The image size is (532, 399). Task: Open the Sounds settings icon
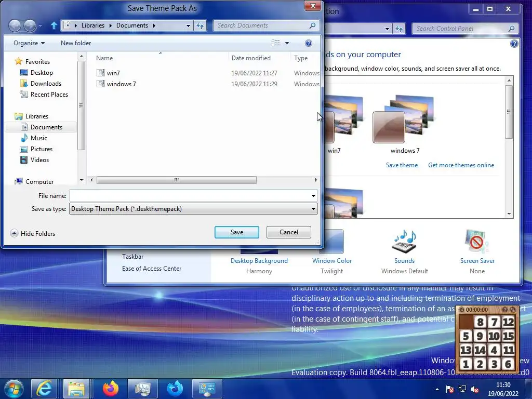(404, 241)
